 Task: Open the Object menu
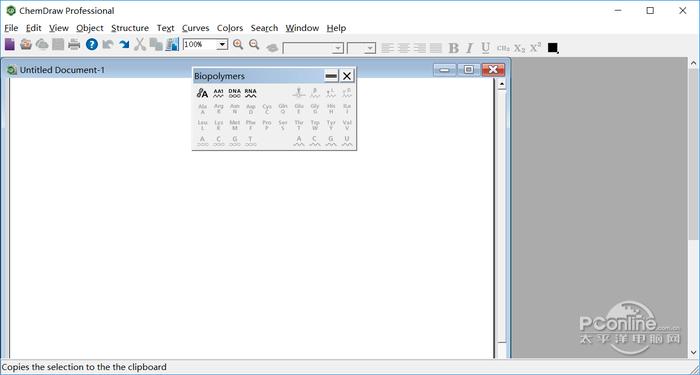tap(90, 28)
